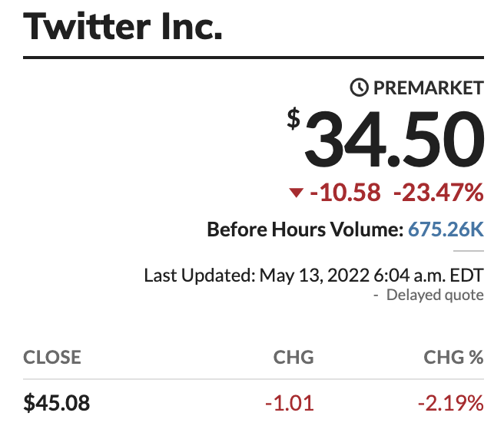Click the -1.01 close change value
The width and height of the screenshot is (504, 439).
(290, 403)
